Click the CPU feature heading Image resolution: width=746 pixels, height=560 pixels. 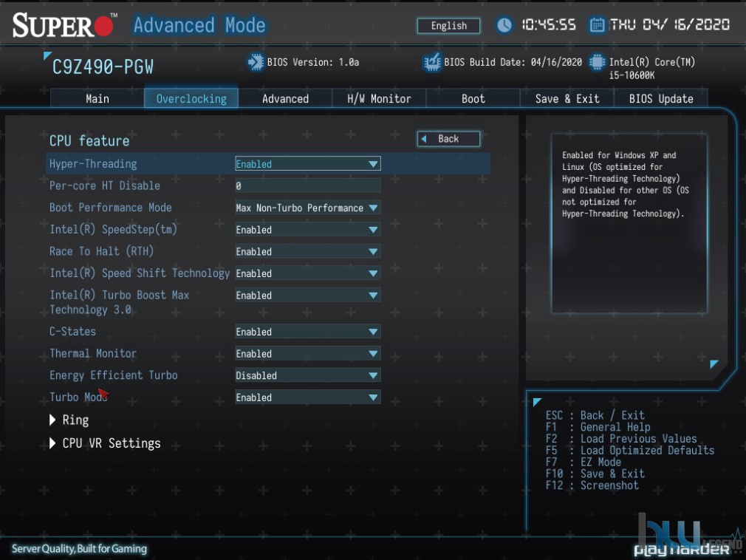(89, 141)
